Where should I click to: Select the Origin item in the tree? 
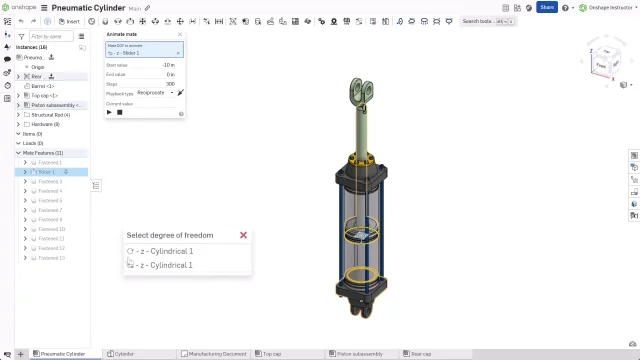[38, 67]
